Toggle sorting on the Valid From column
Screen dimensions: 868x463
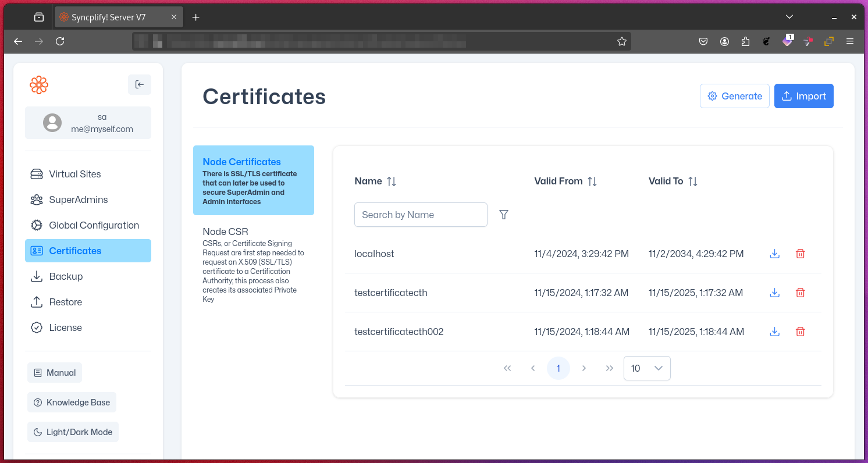pyautogui.click(x=593, y=181)
